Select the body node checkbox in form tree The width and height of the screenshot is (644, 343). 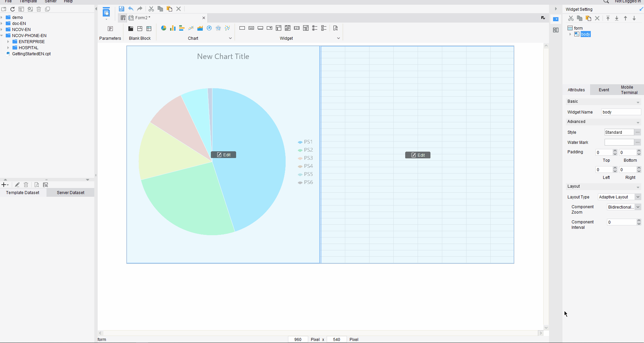pyautogui.click(x=577, y=34)
